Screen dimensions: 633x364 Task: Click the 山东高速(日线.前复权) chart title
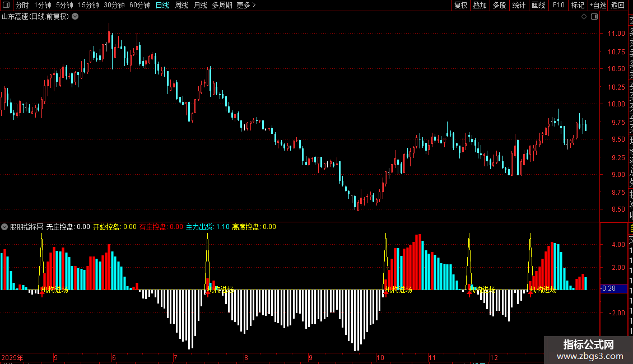35,17
